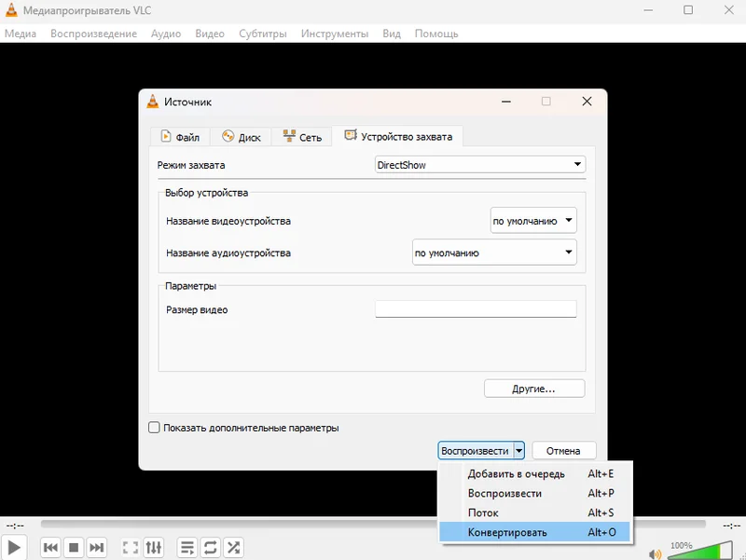Click the Next track icon
The image size is (746, 560).
pos(96,548)
